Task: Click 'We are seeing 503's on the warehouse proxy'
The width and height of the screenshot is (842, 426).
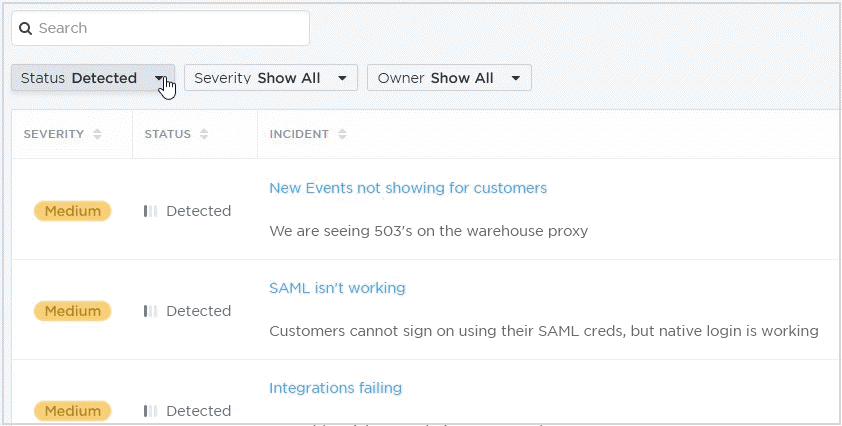Action: click(429, 232)
